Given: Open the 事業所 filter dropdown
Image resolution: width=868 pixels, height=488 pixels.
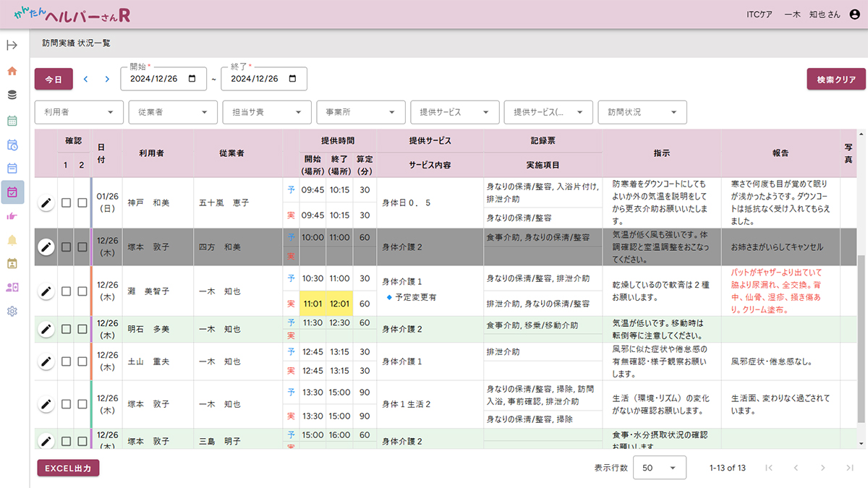Looking at the screenshot, I should coord(361,112).
